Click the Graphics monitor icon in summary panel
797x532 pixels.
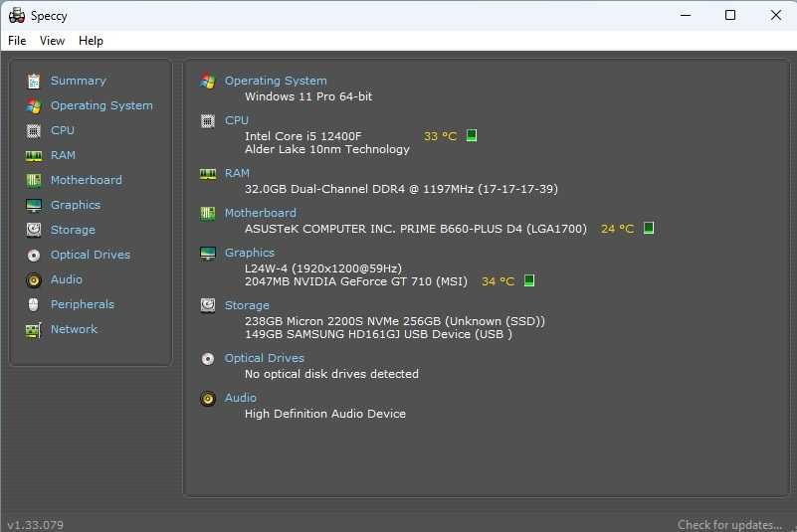tap(207, 253)
